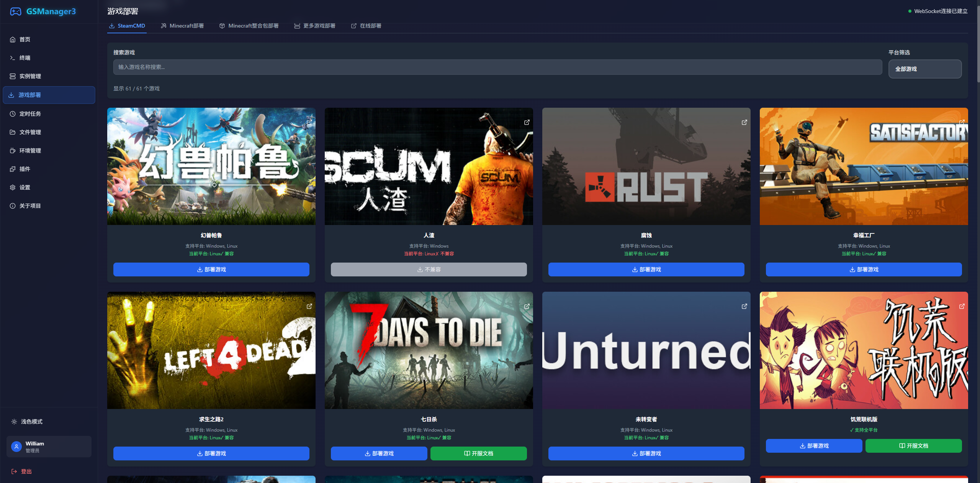Focus the 搜索游戏 search input field
Screen dimensions: 980x483
click(497, 67)
